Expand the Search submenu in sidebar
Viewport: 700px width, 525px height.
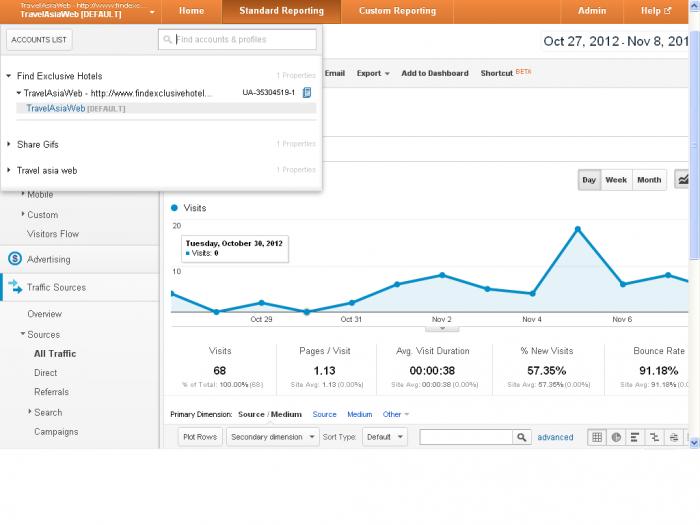click(29, 411)
